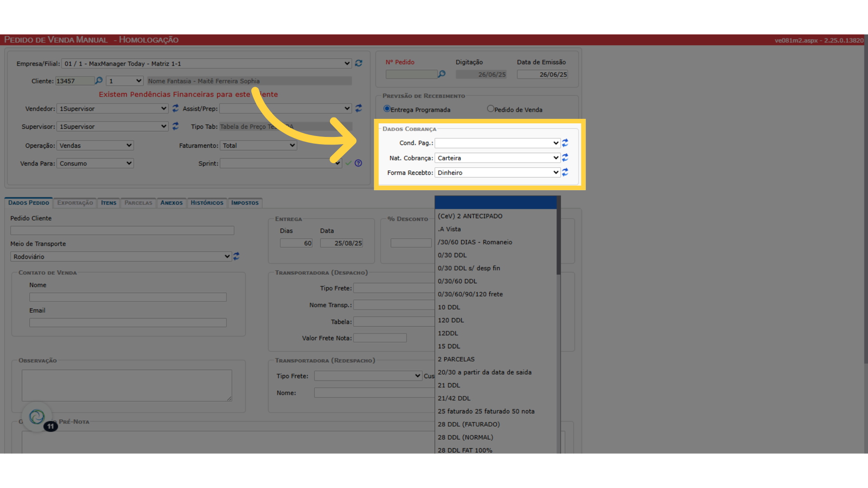Switch to the Históricos tab
The image size is (868, 488).
coord(207,203)
